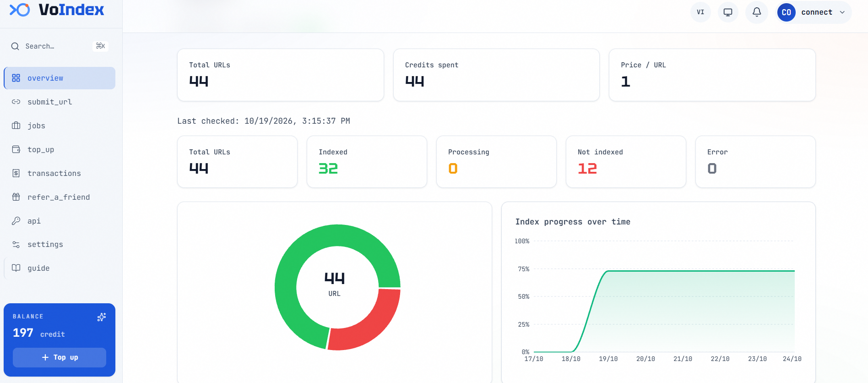Click the Last checked timestamp text
Viewport: 868px width, 383px height.
tap(264, 121)
